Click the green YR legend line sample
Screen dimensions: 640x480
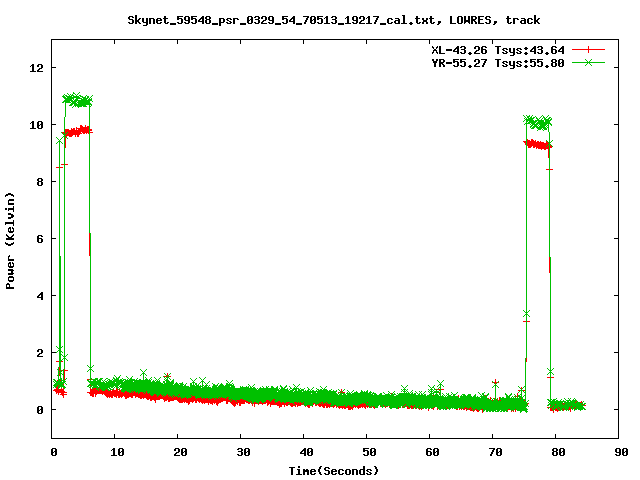[588, 63]
